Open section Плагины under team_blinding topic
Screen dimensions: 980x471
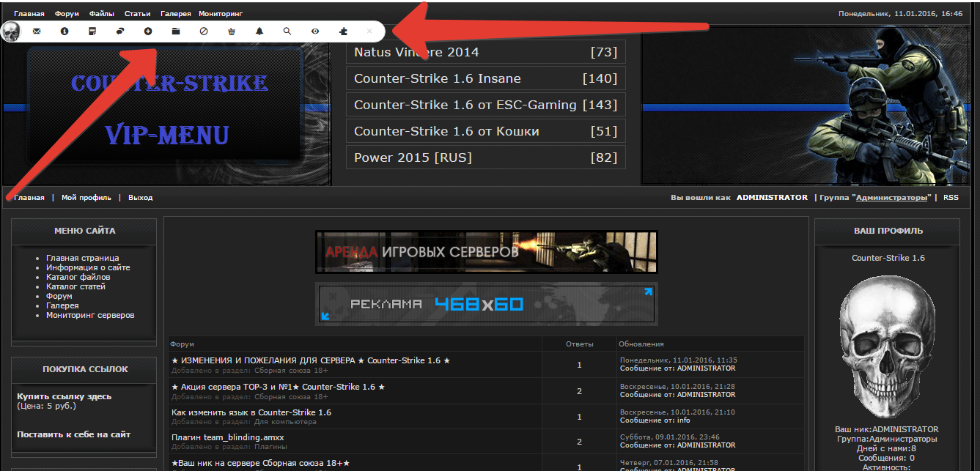(270, 447)
